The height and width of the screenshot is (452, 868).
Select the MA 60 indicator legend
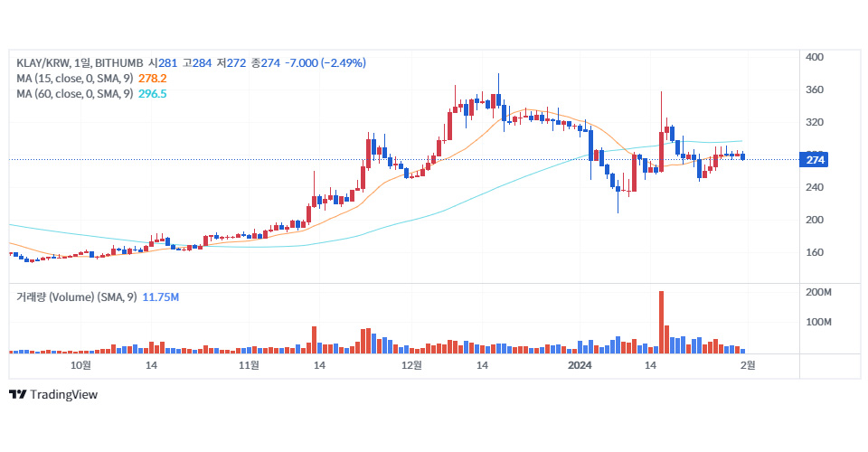click(75, 93)
